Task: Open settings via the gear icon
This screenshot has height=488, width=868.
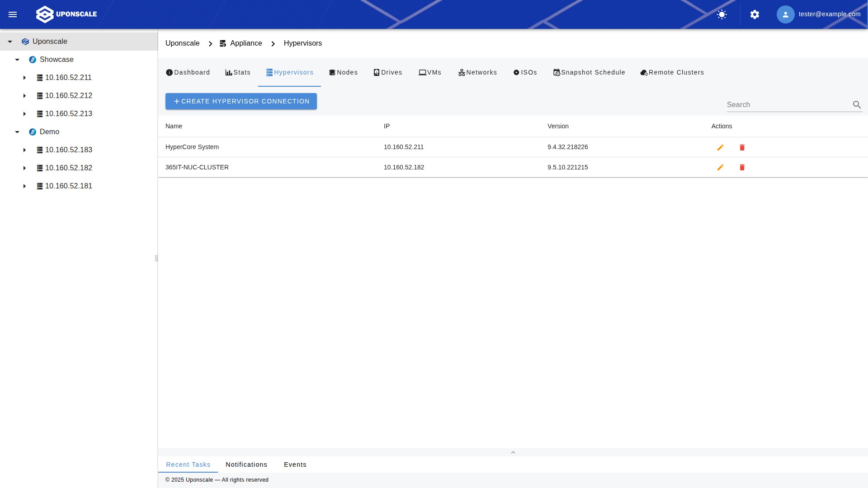Action: (755, 14)
